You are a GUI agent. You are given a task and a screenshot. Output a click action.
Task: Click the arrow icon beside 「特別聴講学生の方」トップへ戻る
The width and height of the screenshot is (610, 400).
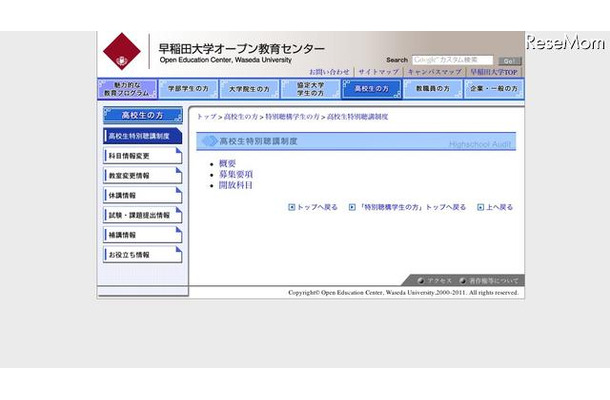[352, 207]
